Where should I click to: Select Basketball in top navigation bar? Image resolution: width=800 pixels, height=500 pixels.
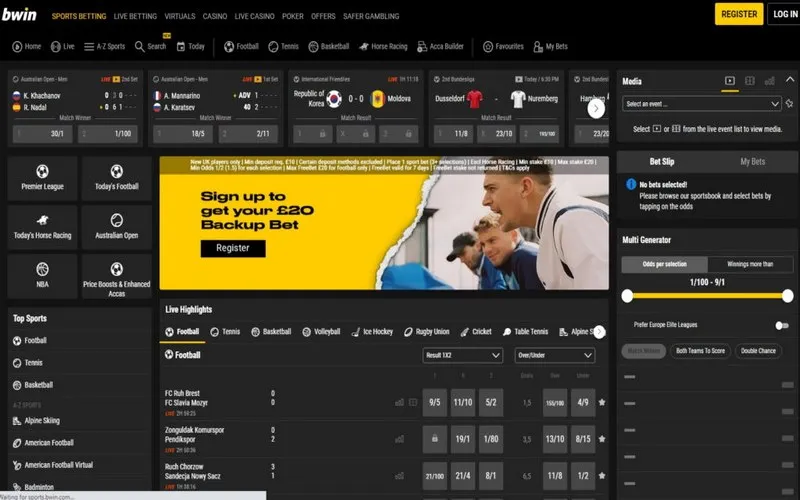[x=329, y=46]
